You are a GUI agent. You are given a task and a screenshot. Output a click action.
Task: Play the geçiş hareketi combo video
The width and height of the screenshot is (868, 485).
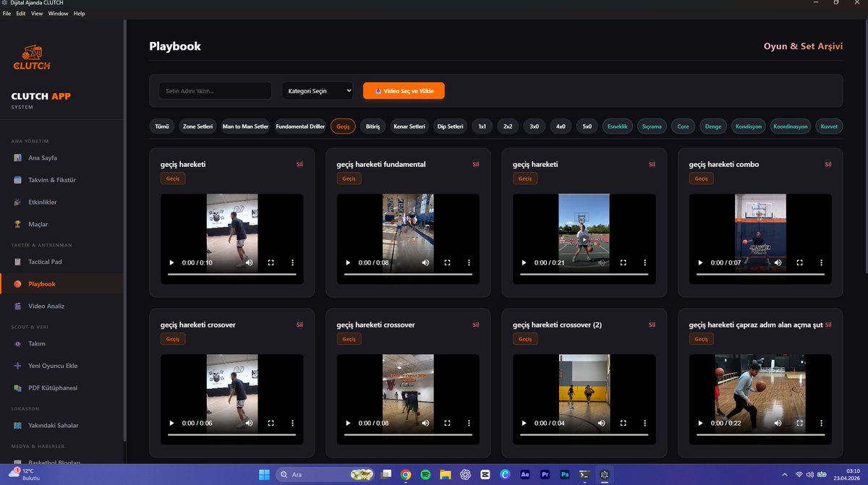700,263
